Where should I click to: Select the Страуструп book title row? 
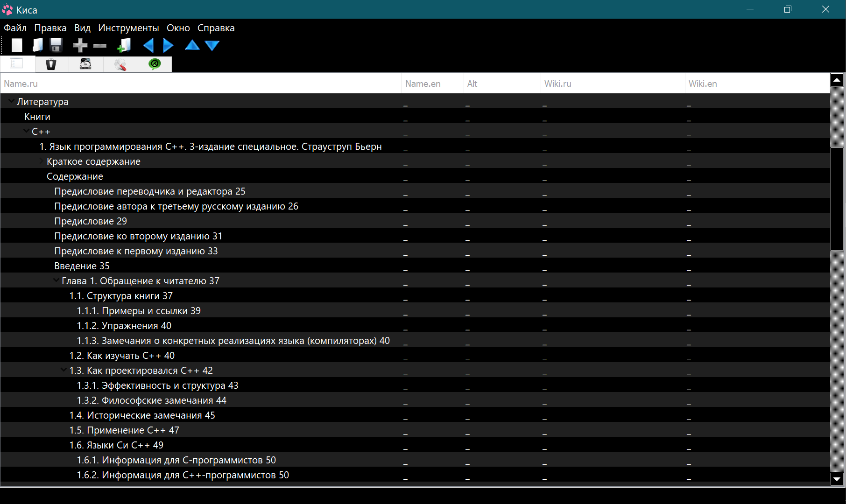coord(415,146)
